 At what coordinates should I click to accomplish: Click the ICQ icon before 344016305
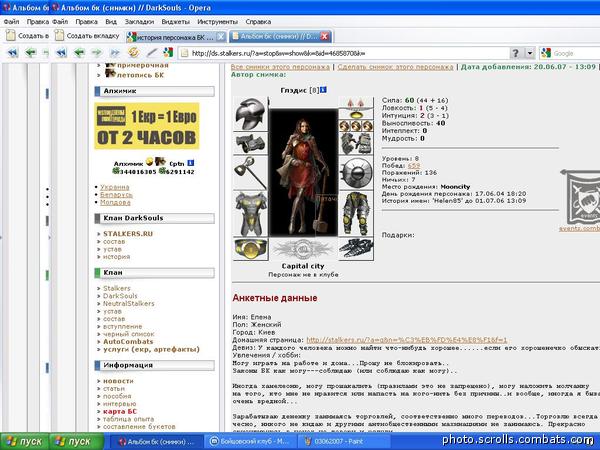point(116,171)
